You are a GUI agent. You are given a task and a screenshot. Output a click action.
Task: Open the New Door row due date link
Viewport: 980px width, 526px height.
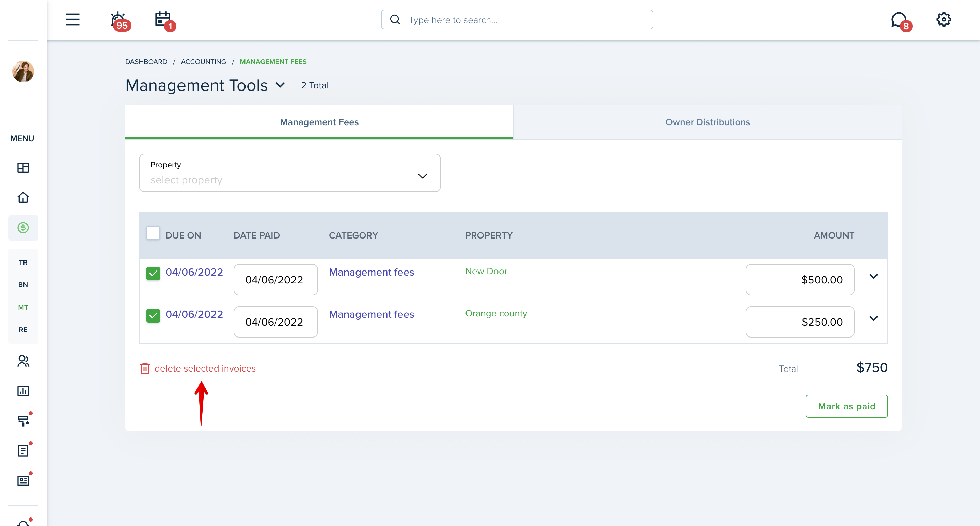194,272
